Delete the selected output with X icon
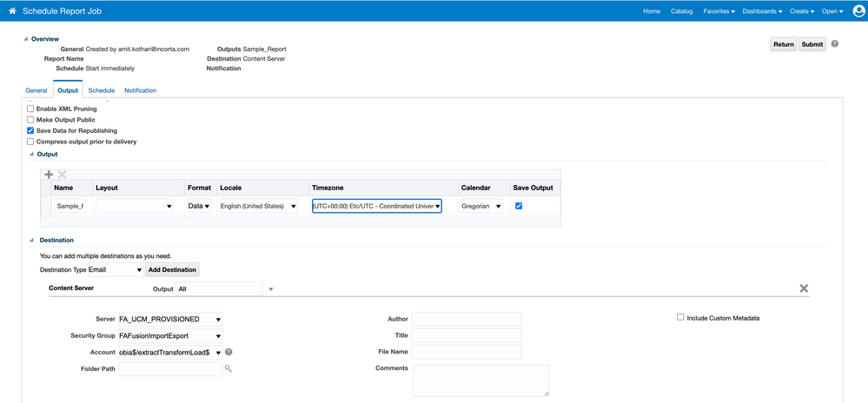Screen dimensions: 868x403 [62, 175]
